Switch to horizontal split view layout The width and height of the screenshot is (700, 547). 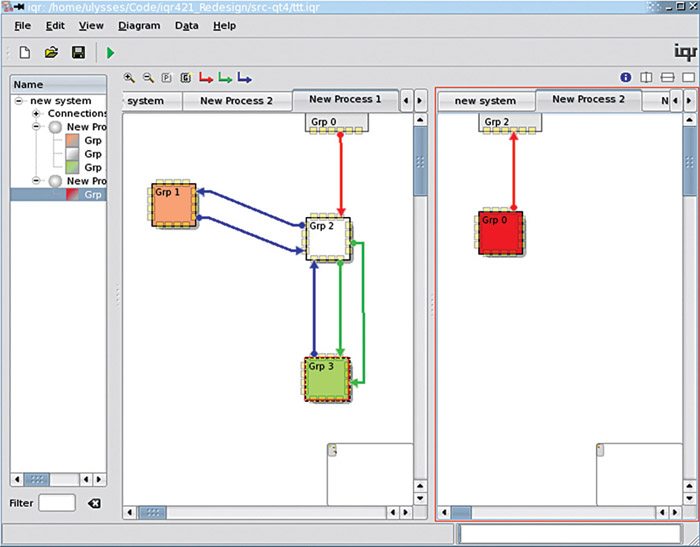[x=668, y=77]
